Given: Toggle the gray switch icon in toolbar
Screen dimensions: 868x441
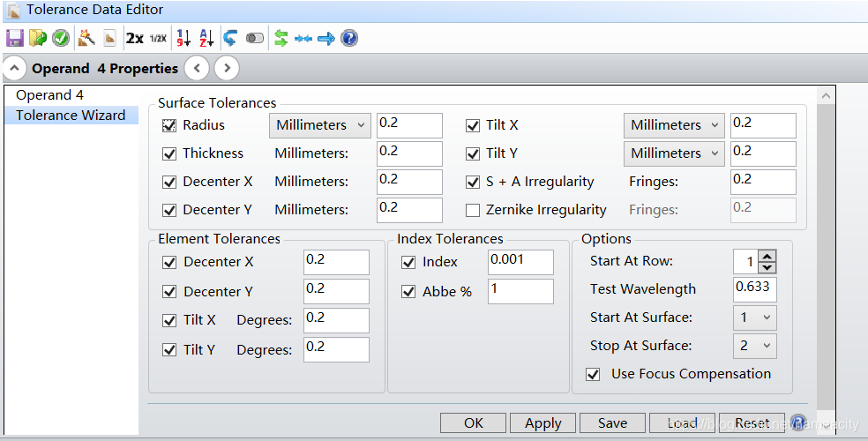Looking at the screenshot, I should pyautogui.click(x=255, y=38).
